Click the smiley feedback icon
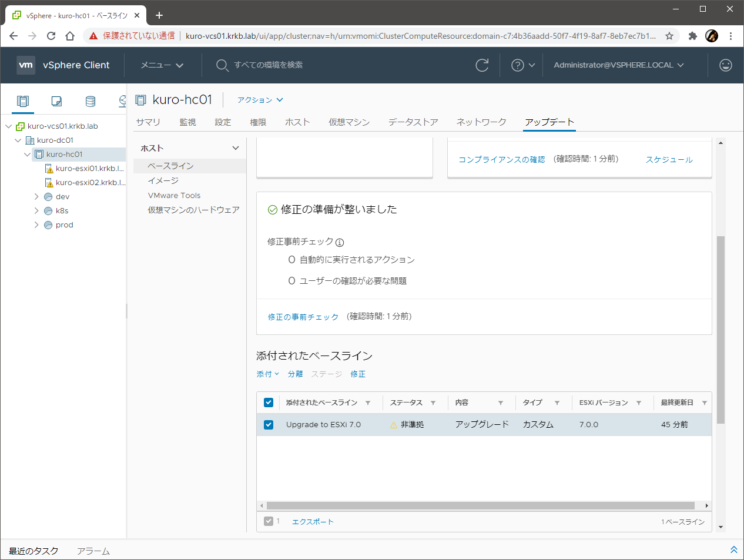Image resolution: width=744 pixels, height=560 pixels. pos(726,65)
